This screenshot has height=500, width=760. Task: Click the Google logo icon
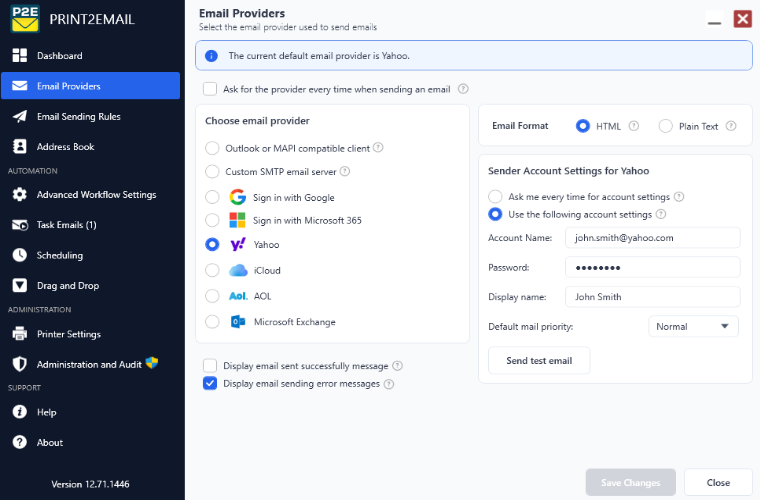(238, 197)
